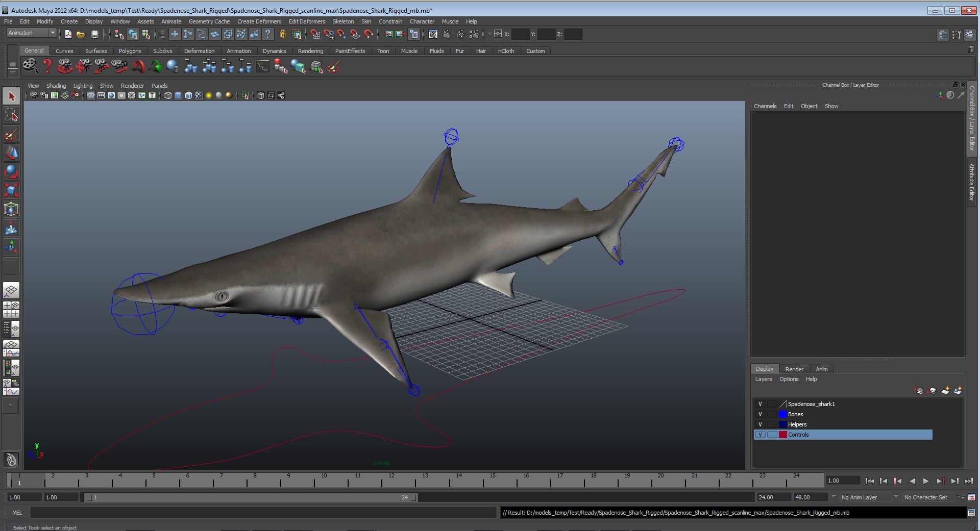Viewport: 980px width, 531px height.
Task: Toggle visibility of Bones layer
Action: tap(760, 414)
